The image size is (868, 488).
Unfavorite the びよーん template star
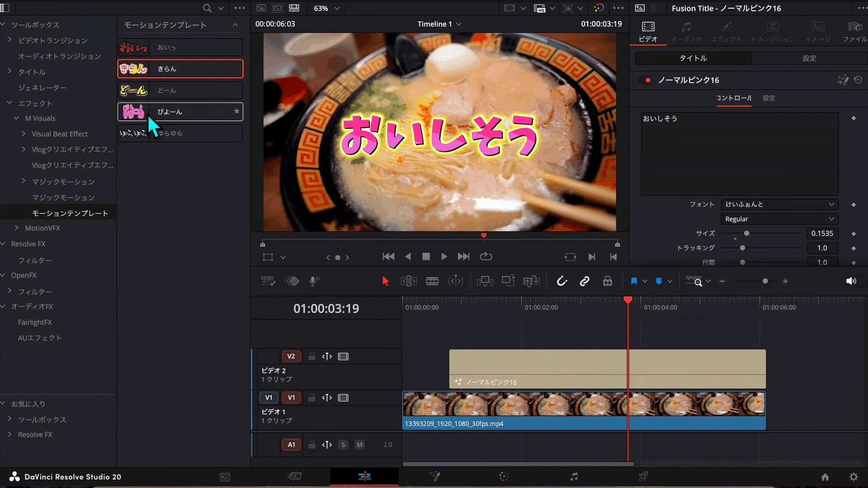pos(236,111)
